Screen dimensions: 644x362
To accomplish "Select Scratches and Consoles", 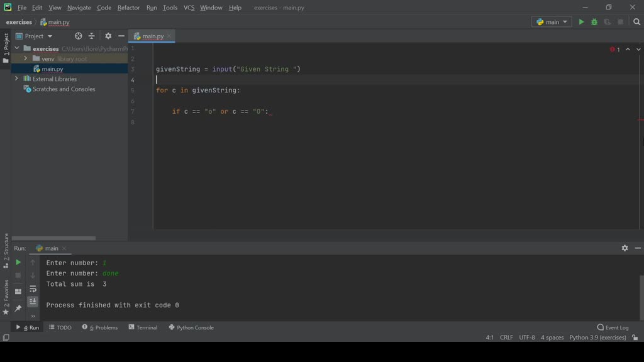I will click(x=64, y=89).
